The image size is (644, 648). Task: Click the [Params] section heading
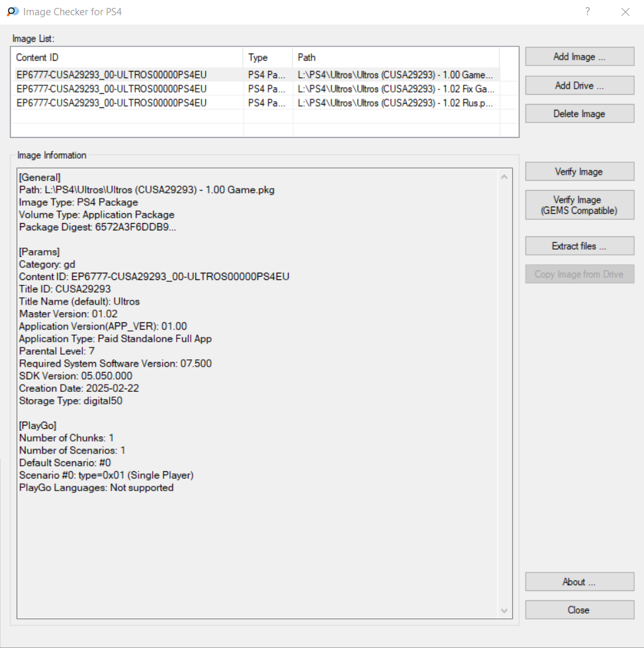(39, 252)
